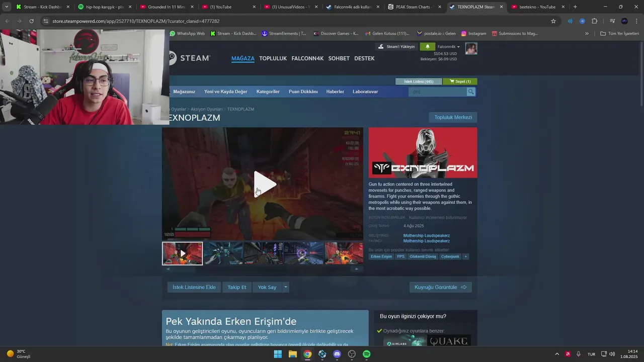Open Yeni ve Kayda Değer menu
This screenshot has width=644, height=362.
[225, 92]
